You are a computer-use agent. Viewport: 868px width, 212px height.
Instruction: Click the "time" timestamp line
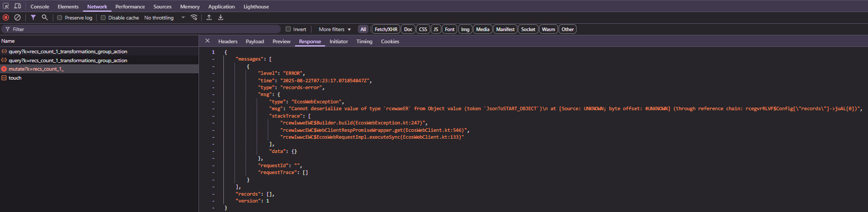click(315, 81)
